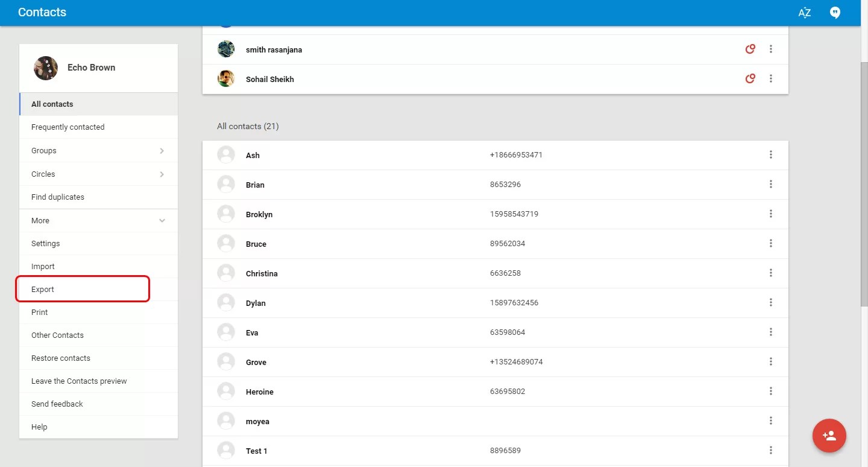Click Echo Brown account name
Image resolution: width=868 pixels, height=467 pixels.
pyautogui.click(x=91, y=68)
